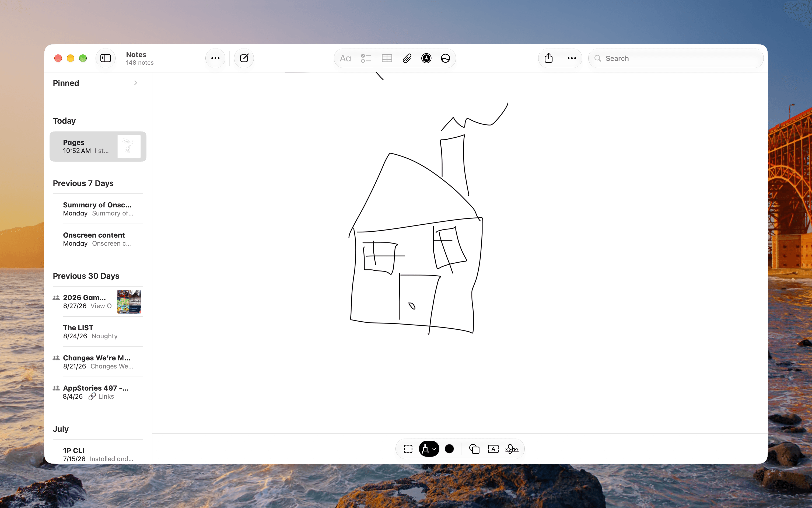
Task: Add a signature with the signature icon
Action: coord(512,449)
